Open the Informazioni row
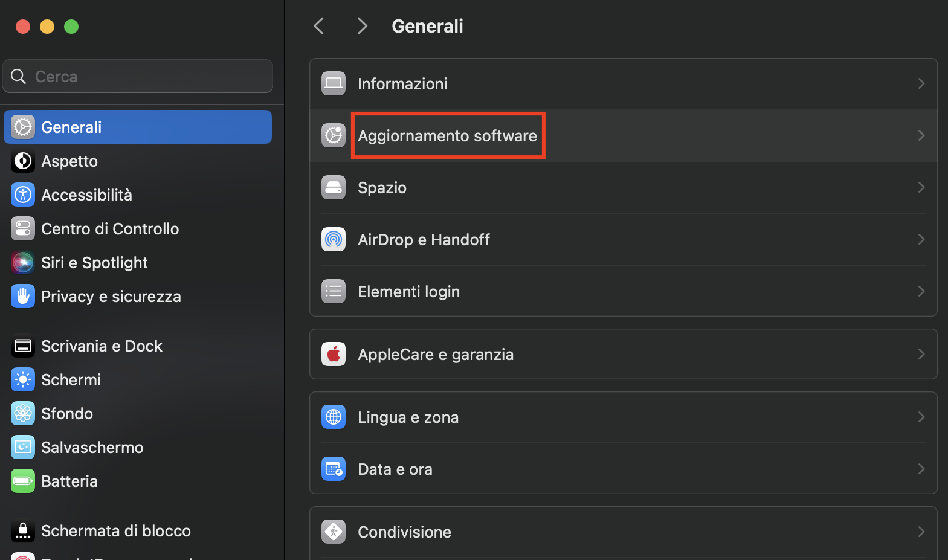Image resolution: width=948 pixels, height=560 pixels. tap(624, 83)
